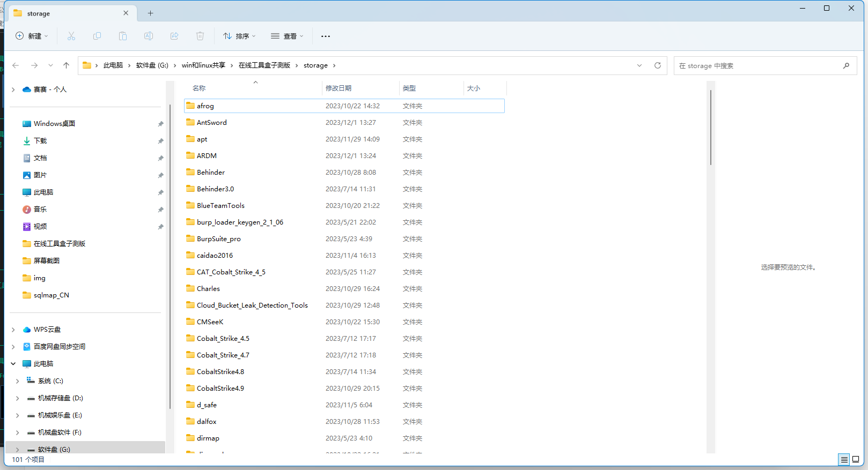The height and width of the screenshot is (470, 868).
Task: Select the CMSeeK folder
Action: [344, 322]
